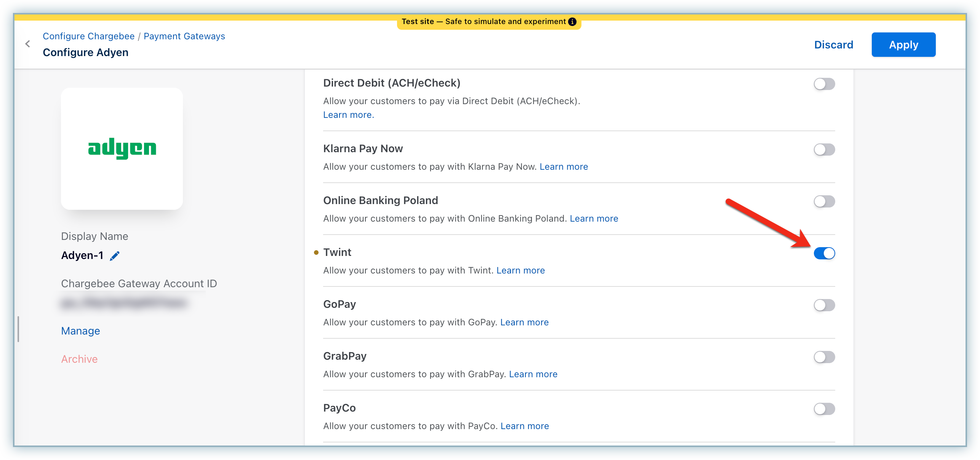Edit the Adyen-1 display name pencil
This screenshot has height=460, width=980.
115,256
